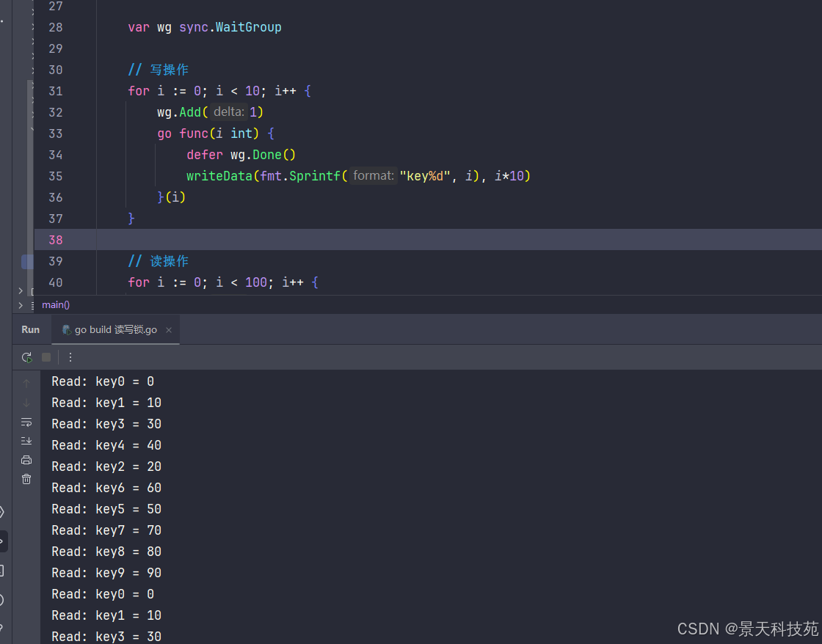822x644 pixels.
Task: Click the first Read: key0 = 0 output
Action: pyautogui.click(x=103, y=381)
